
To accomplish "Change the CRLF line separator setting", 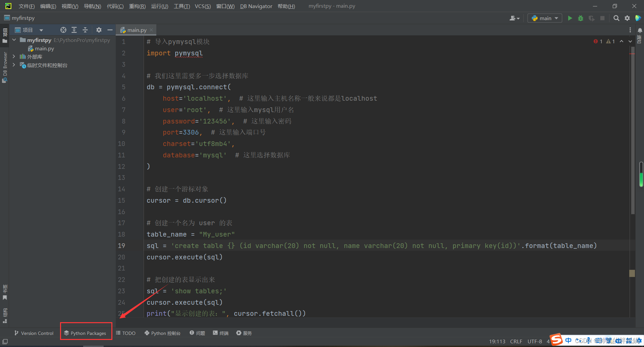I will point(516,341).
